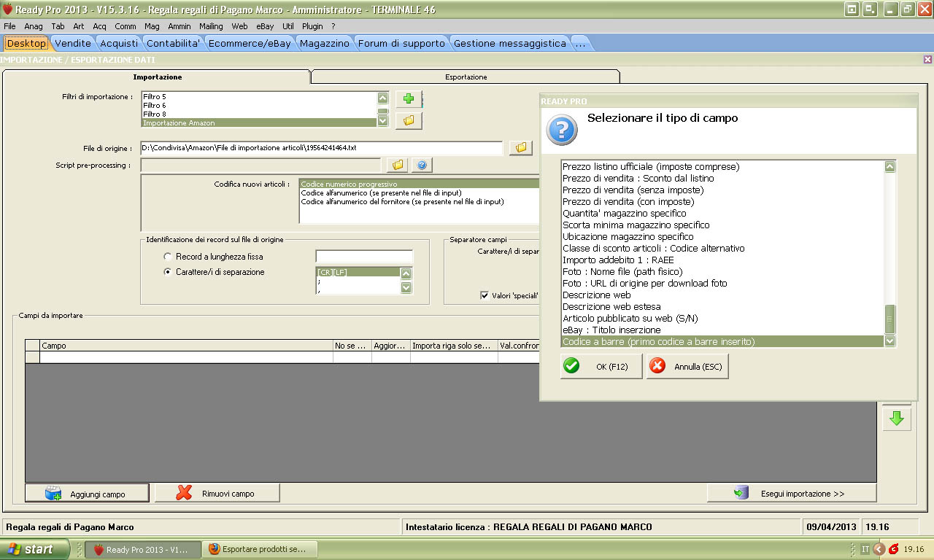Select Filtro 6 in the import filters
This screenshot has width=934, height=560.
[259, 106]
